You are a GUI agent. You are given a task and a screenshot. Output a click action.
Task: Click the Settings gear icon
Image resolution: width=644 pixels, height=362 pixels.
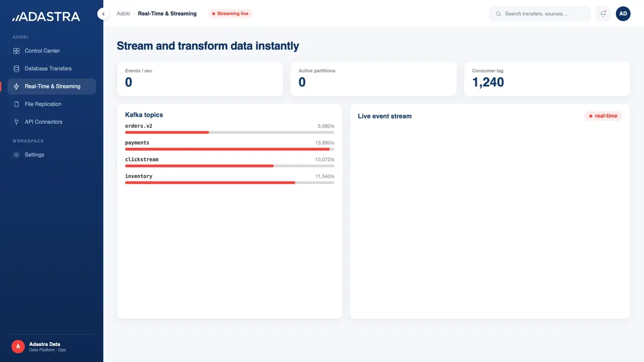pos(16,155)
